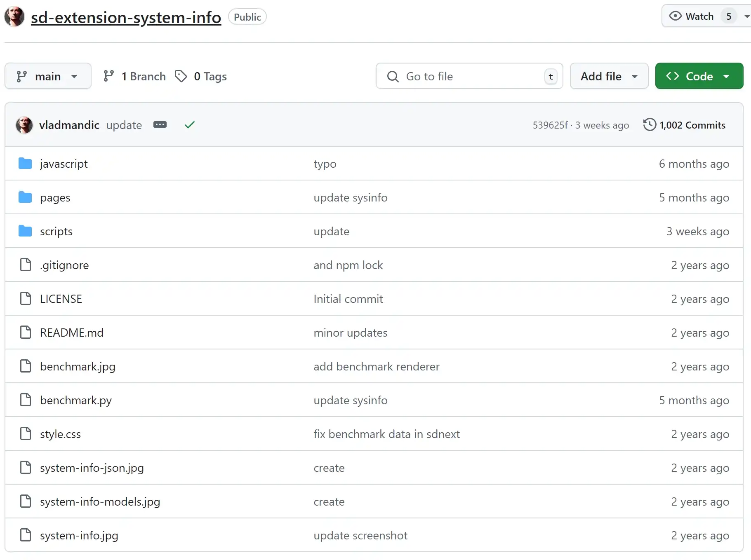Open the scripts folder
Screen dimensions: 751x560
tap(57, 231)
